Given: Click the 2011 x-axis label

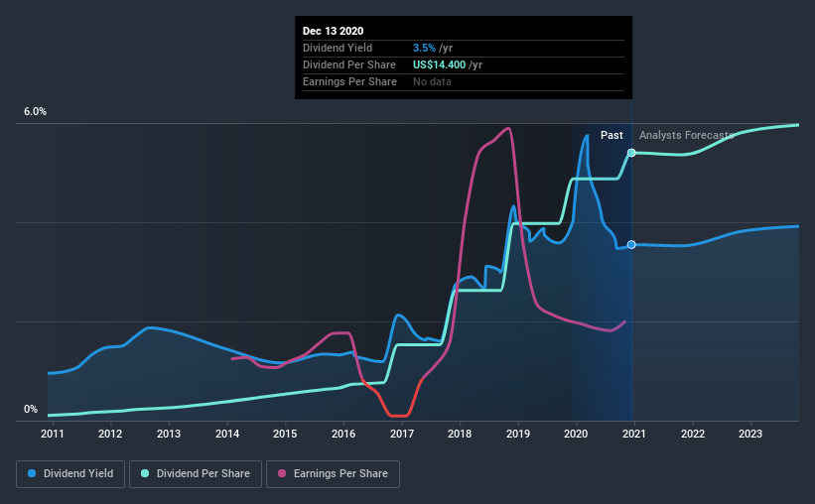Looking at the screenshot, I should click(x=52, y=434).
